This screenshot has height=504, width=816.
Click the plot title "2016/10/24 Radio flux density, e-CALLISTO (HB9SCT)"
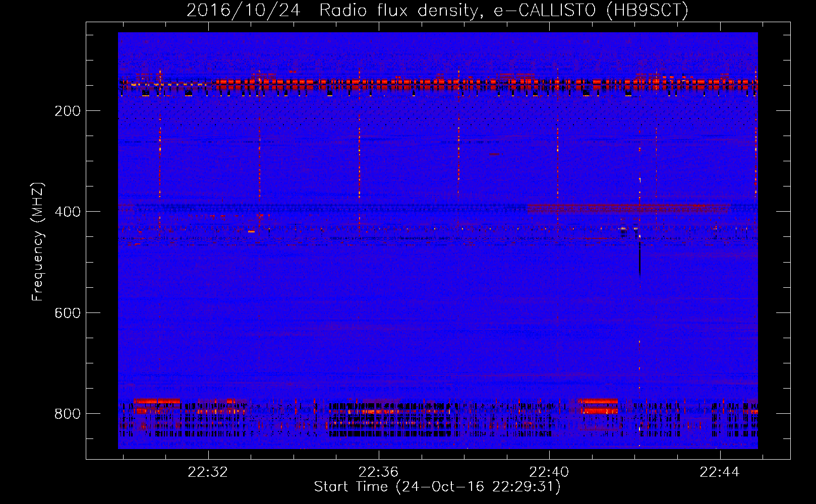(x=437, y=10)
